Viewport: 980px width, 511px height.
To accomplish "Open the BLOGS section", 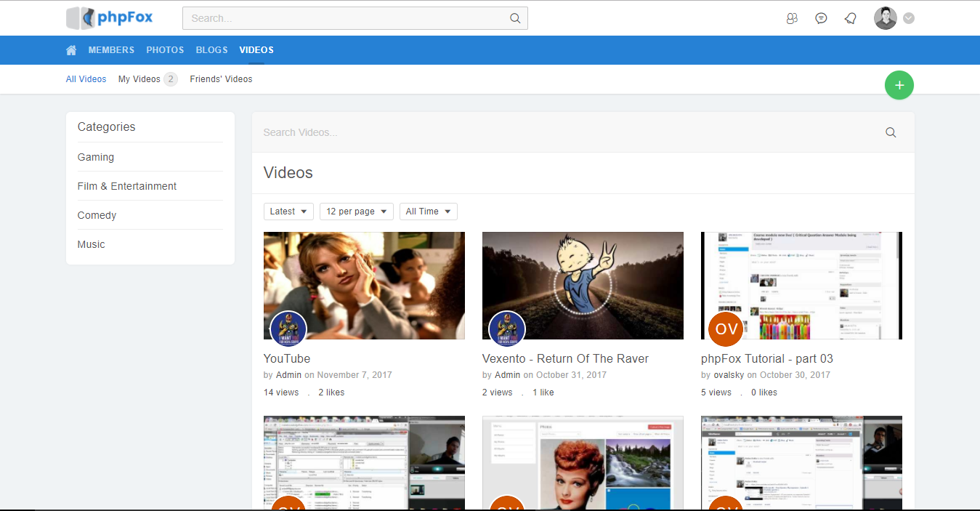I will click(x=211, y=49).
